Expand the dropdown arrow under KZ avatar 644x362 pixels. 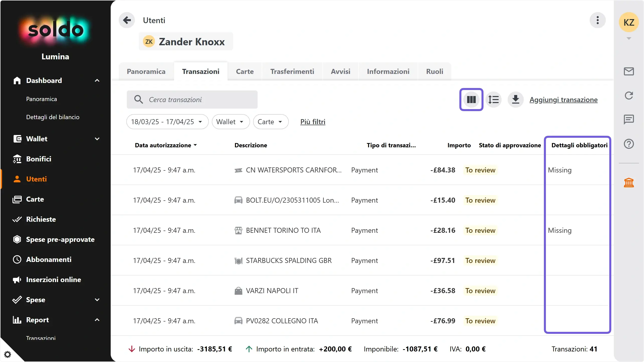(x=629, y=38)
